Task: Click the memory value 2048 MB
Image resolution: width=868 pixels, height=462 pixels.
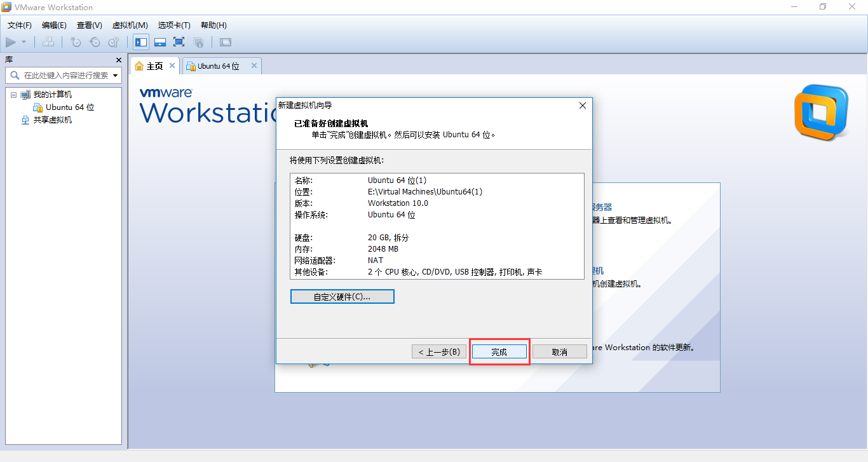Action: tap(383, 249)
